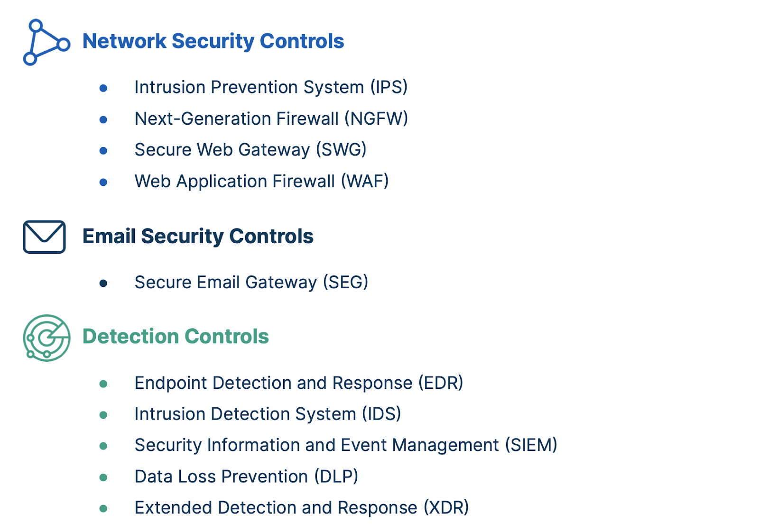Click the bullet beside Secure Email Gateway
Screen dimensions: 759x532
point(103,284)
